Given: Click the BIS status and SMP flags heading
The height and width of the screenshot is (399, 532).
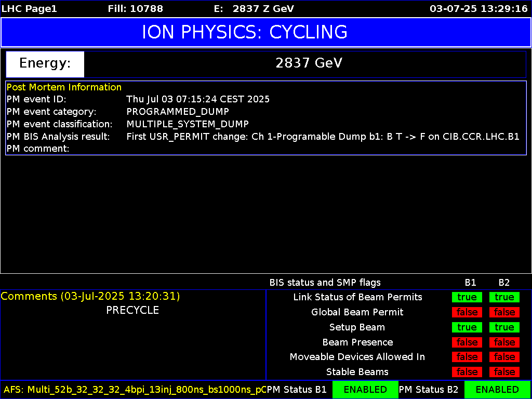Looking at the screenshot, I should [x=325, y=282].
